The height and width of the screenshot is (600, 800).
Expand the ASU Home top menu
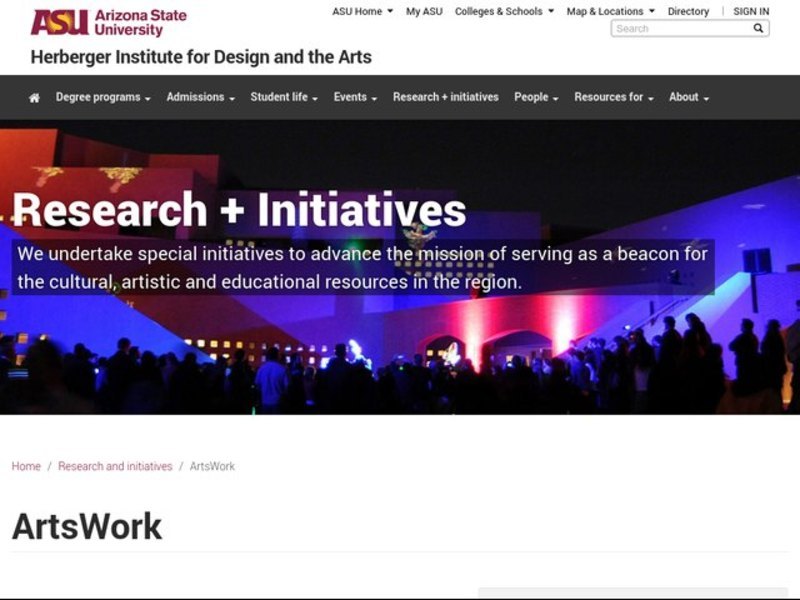pyautogui.click(x=362, y=12)
